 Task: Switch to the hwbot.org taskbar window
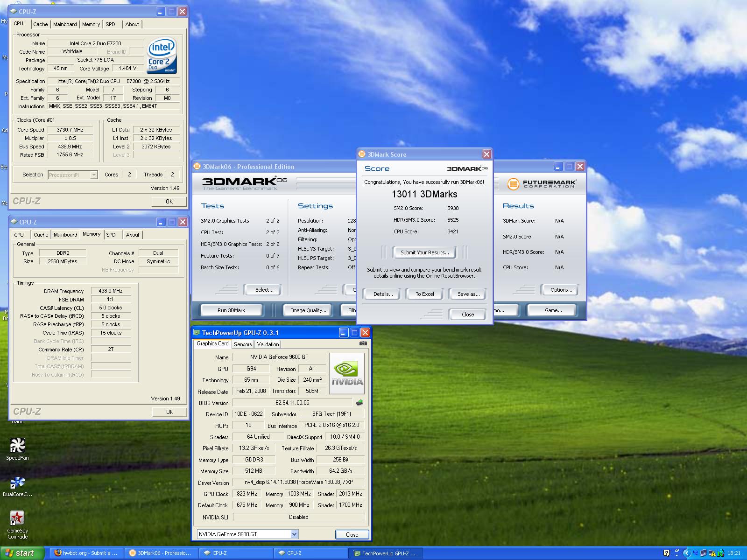pos(86,553)
